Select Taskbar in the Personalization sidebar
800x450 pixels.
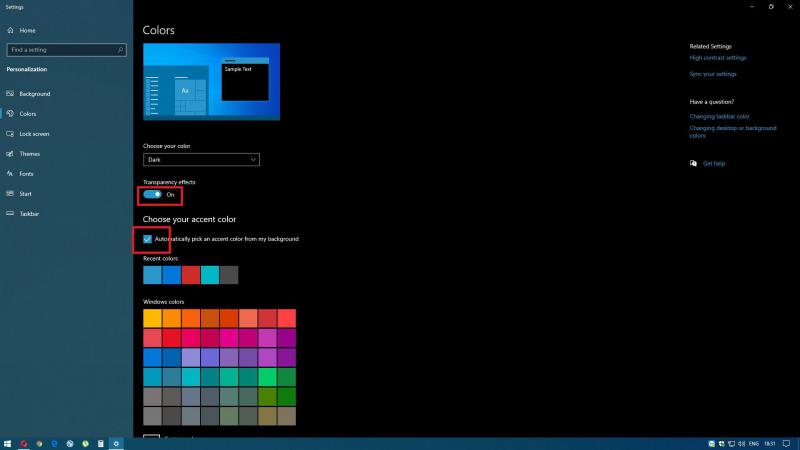29,214
